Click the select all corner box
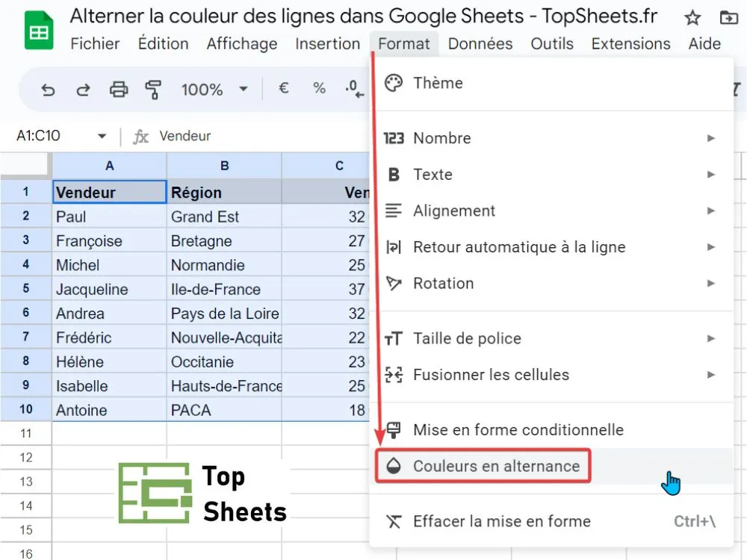The width and height of the screenshot is (747, 560). (x=25, y=165)
